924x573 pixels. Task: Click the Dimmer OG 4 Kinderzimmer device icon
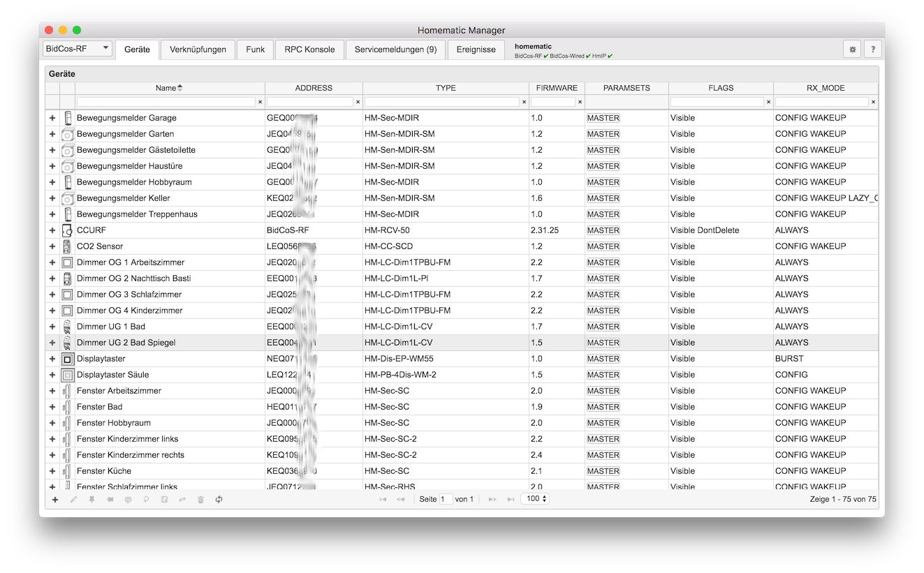tap(67, 311)
